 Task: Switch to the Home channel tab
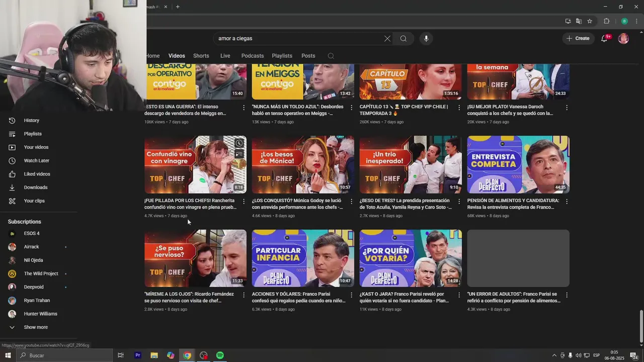click(153, 56)
